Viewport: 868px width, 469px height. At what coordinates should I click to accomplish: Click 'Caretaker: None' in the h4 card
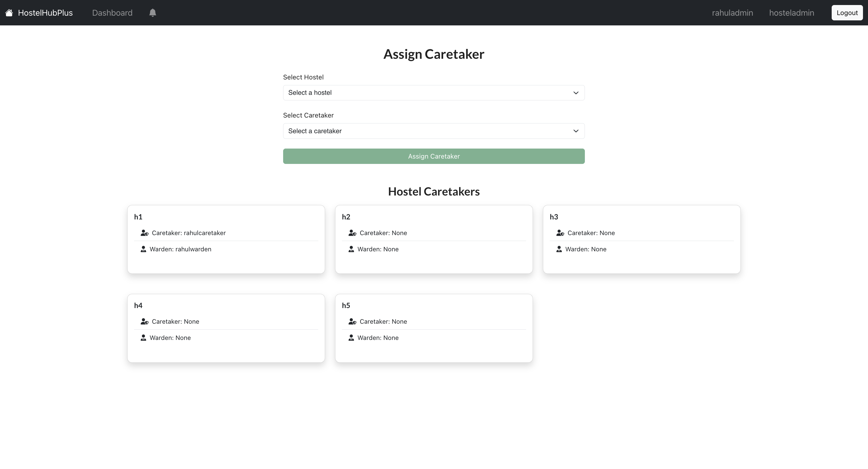click(175, 322)
